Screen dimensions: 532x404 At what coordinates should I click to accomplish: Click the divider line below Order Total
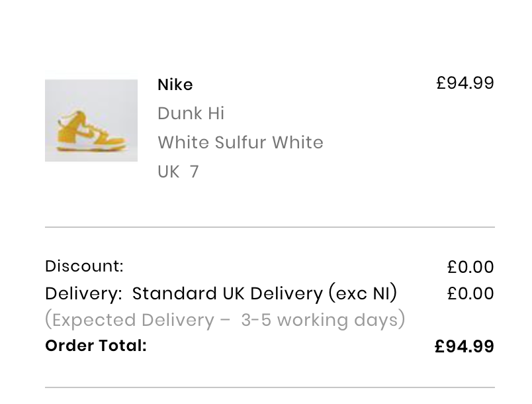[269, 387]
